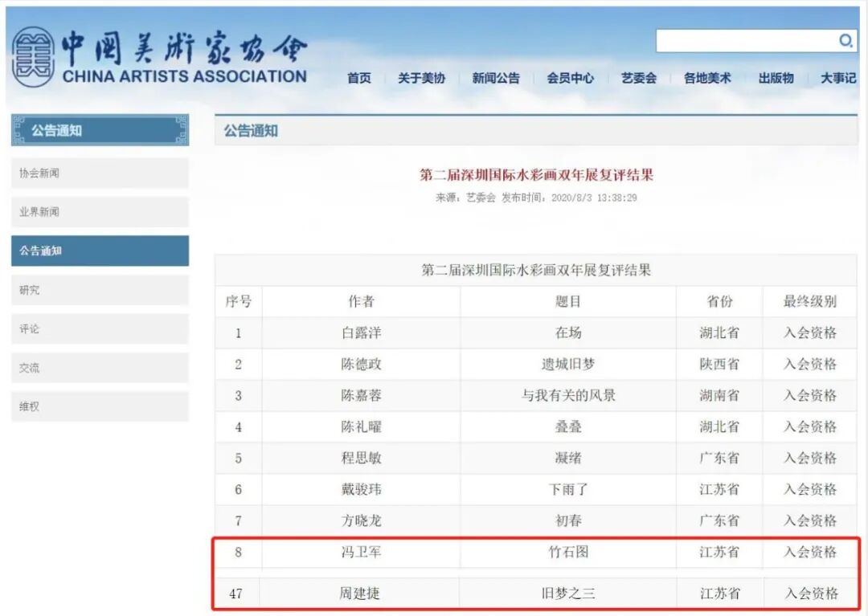Click the serial number 47 cell
868x616 pixels.
(235, 594)
